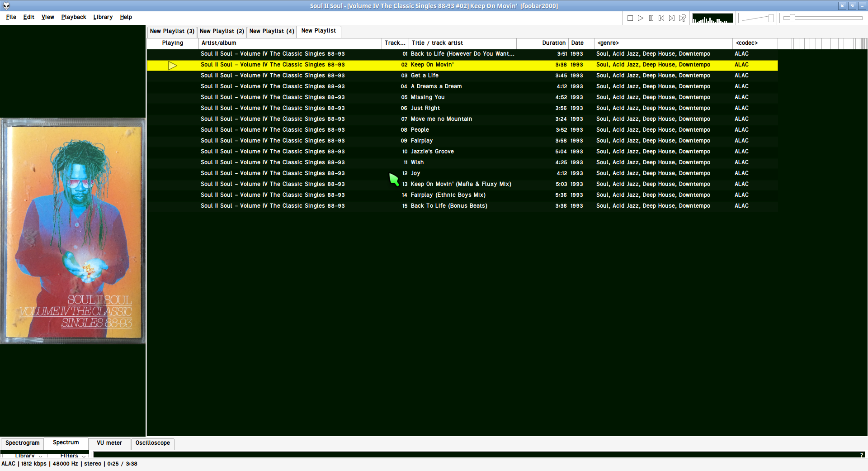
Task: Select the track Jazzie's Groove
Action: (462, 152)
